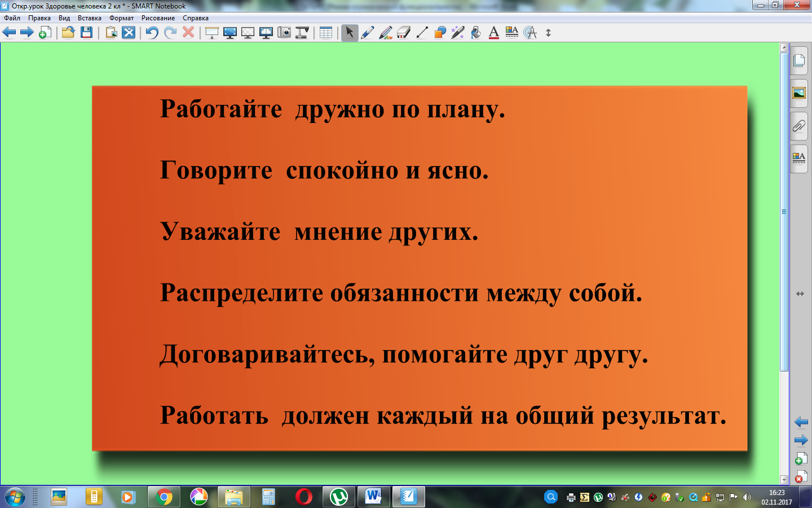The width and height of the screenshot is (812, 508).
Task: Select the Eraser tool
Action: point(404,33)
